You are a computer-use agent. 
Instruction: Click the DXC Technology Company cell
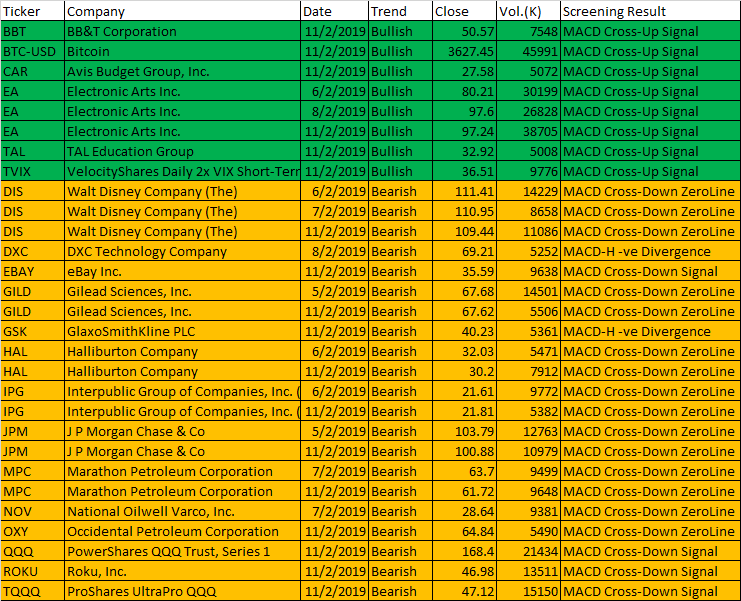182,251
